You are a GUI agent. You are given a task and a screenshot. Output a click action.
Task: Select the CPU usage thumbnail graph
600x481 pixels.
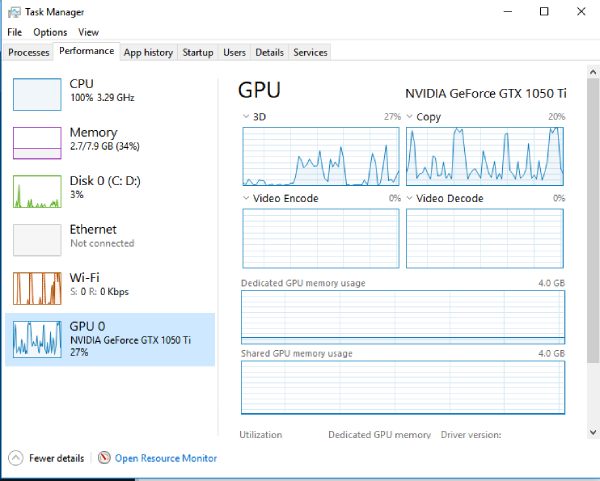(37, 95)
